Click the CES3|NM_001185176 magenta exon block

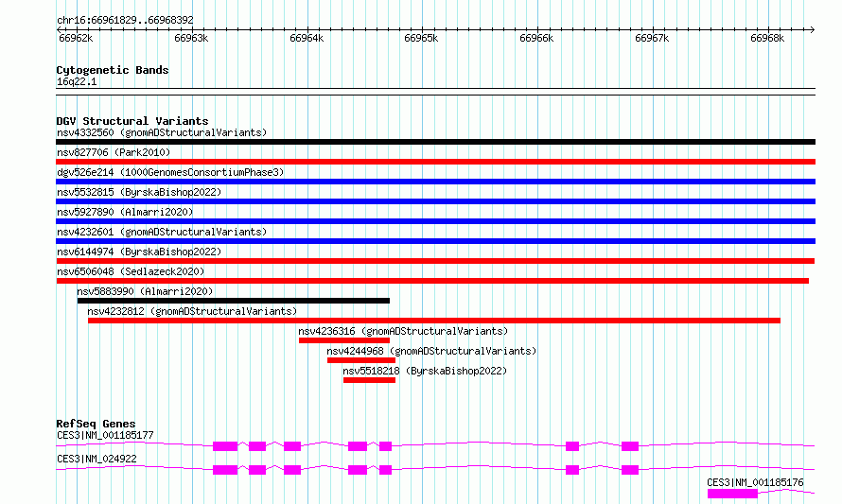click(x=732, y=494)
